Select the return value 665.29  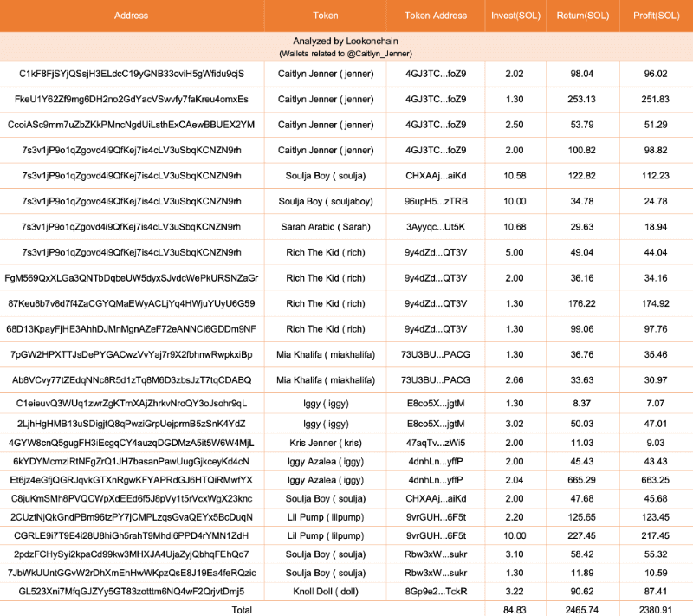pyautogui.click(x=582, y=480)
